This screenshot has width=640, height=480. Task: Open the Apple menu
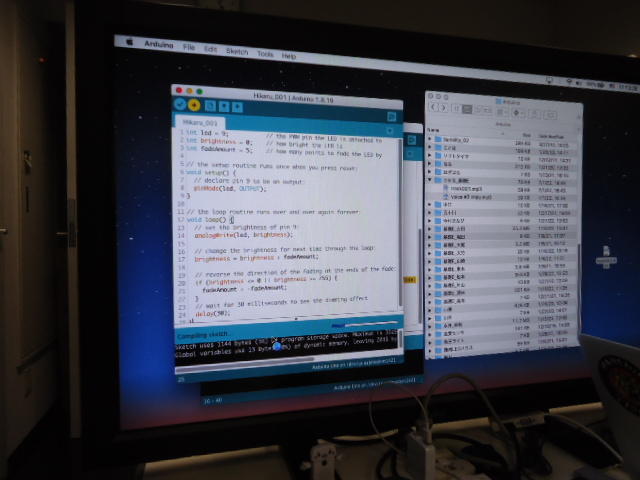coord(130,42)
